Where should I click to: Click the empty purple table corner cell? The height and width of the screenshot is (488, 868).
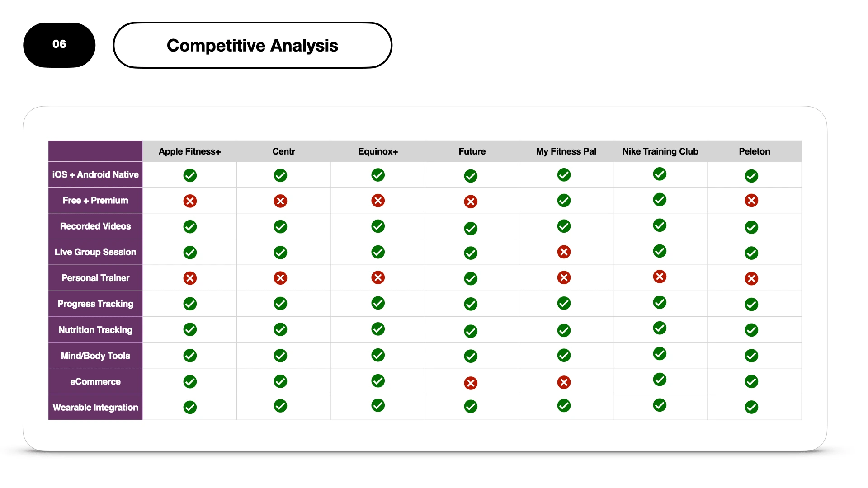tap(95, 151)
